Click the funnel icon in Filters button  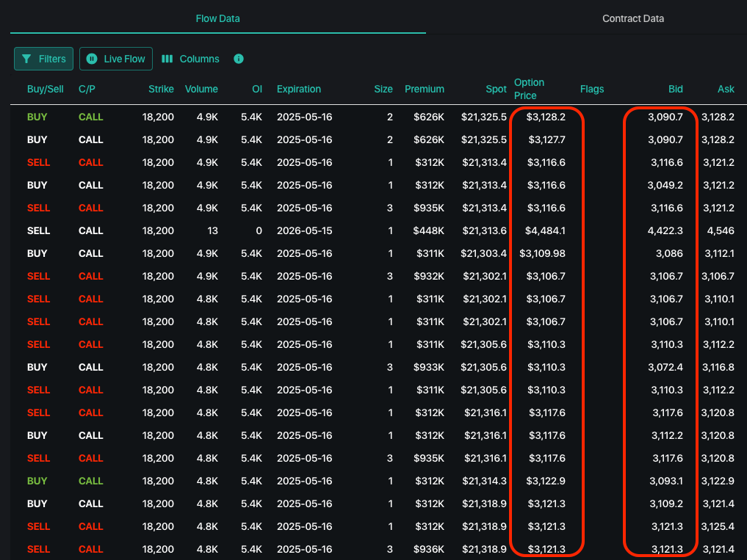(26, 59)
